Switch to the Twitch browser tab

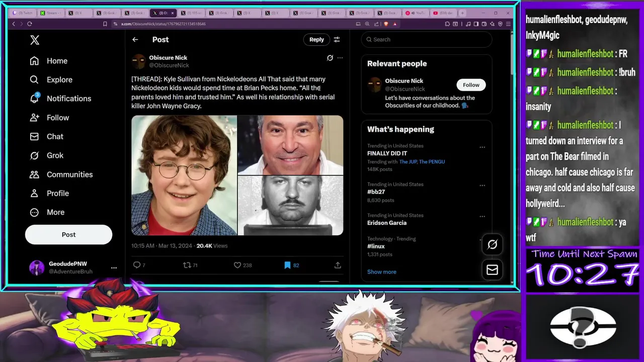(22, 13)
